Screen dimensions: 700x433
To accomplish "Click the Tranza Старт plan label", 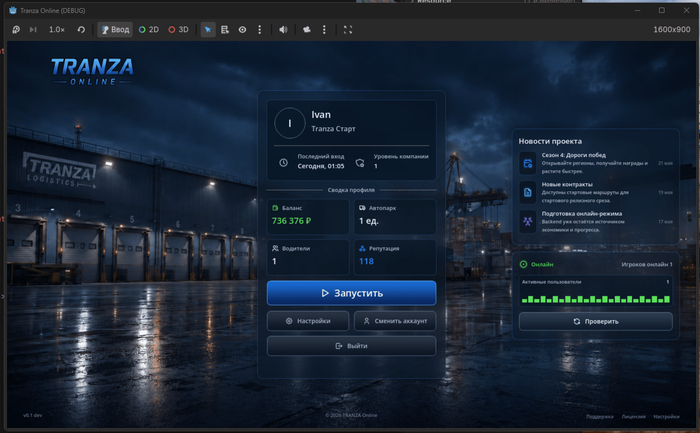I will [x=333, y=129].
